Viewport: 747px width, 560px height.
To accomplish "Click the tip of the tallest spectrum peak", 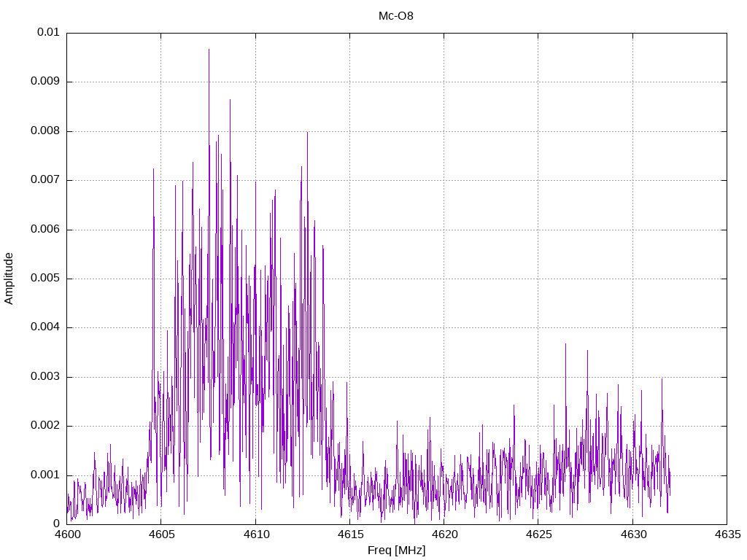I will point(209,50).
